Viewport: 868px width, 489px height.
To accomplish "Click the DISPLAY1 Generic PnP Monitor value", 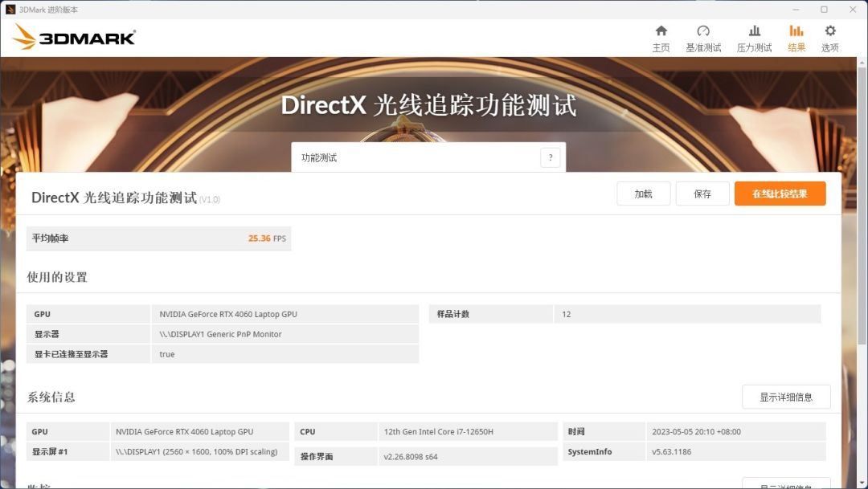I will coord(220,334).
